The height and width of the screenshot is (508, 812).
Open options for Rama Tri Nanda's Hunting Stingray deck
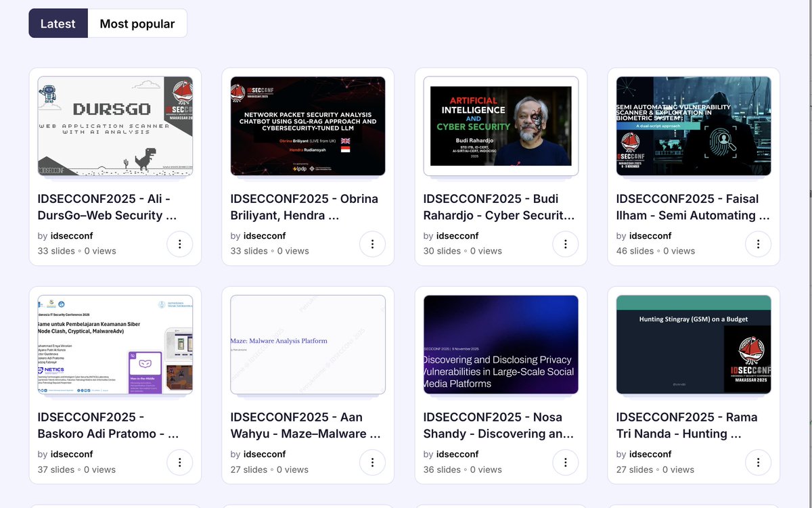(758, 462)
